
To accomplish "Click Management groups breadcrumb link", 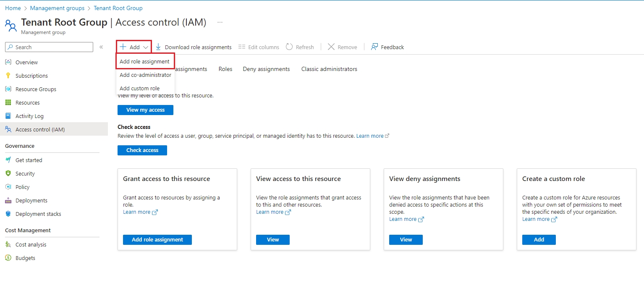I will pyautogui.click(x=57, y=8).
